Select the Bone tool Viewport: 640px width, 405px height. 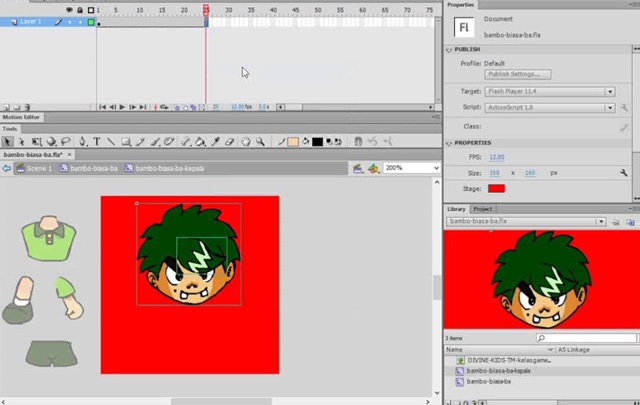point(185,142)
